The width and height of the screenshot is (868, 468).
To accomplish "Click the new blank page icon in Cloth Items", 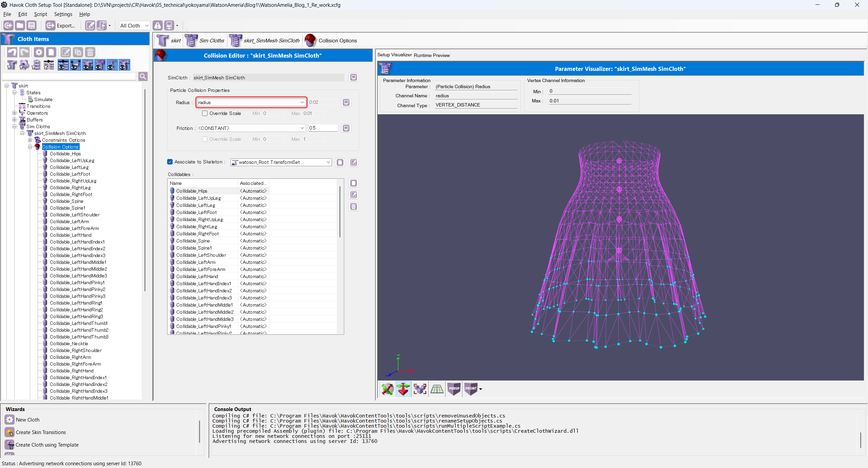I will click(51, 52).
